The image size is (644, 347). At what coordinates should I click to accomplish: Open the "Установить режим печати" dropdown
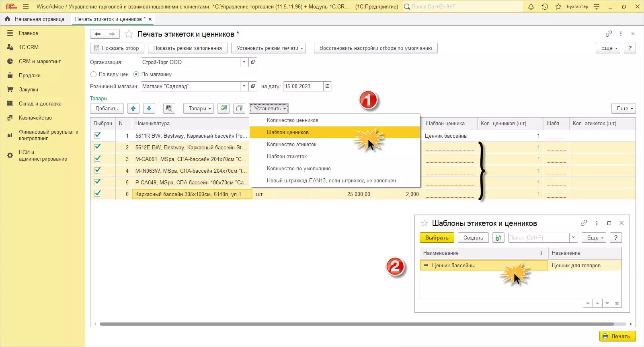click(268, 48)
